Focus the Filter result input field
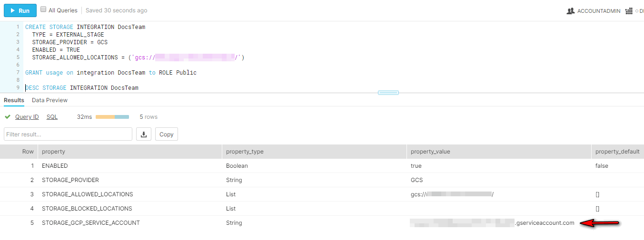This screenshot has width=644, height=240. click(68, 134)
